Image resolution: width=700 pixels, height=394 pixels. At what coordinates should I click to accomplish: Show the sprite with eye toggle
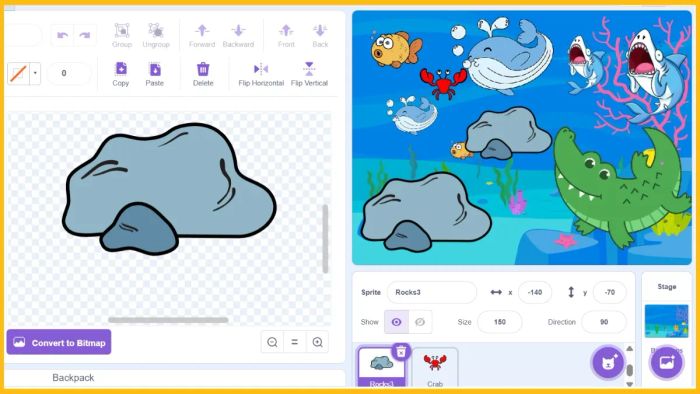pyautogui.click(x=396, y=322)
